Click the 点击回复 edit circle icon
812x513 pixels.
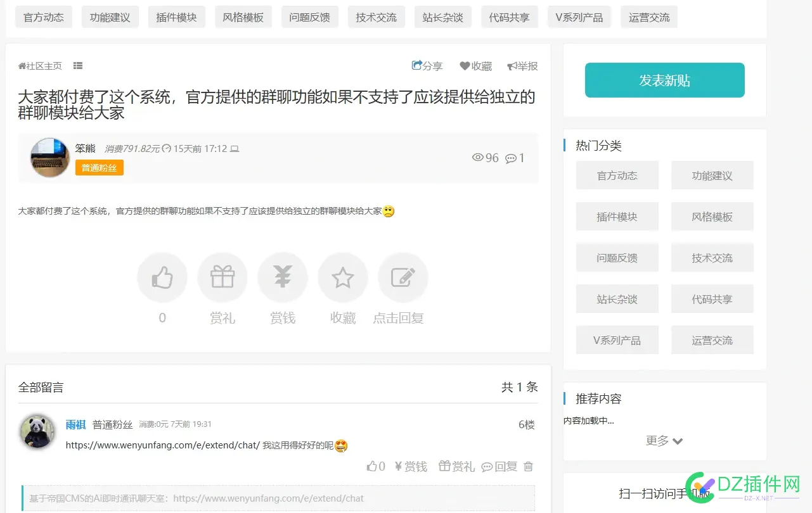click(x=403, y=277)
